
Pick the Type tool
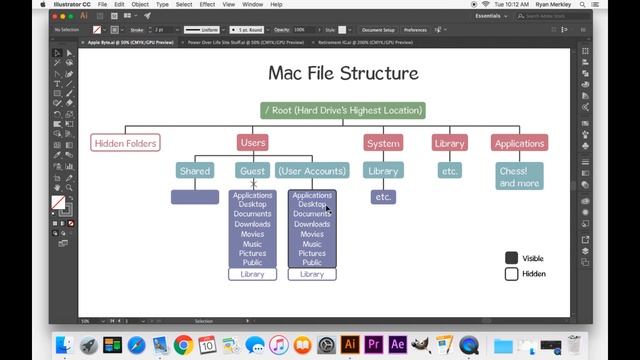57,84
